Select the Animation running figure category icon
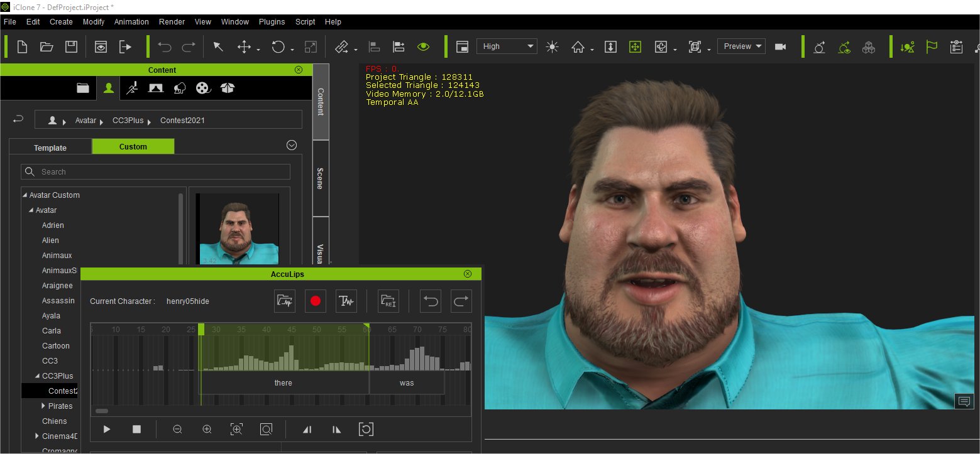The image size is (980, 454). point(131,89)
